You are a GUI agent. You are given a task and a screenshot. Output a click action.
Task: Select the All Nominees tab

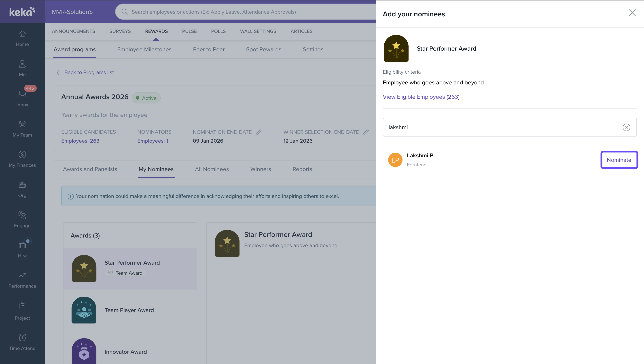click(x=212, y=169)
